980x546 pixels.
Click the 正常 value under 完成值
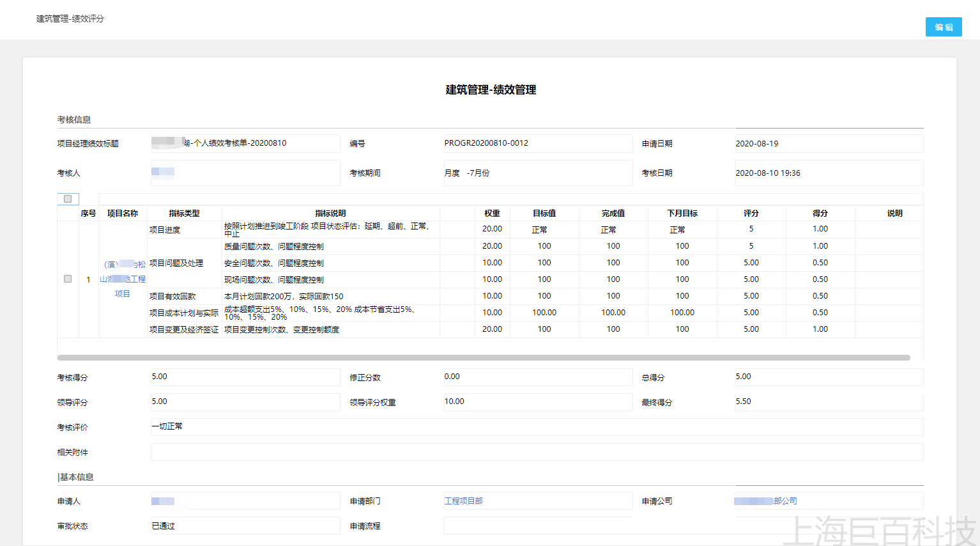coord(608,230)
